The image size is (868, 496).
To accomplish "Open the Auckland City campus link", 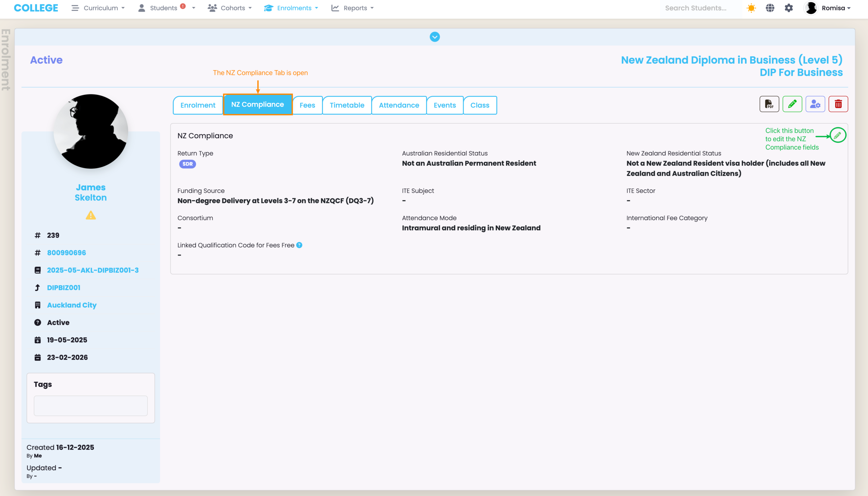I will coord(72,305).
